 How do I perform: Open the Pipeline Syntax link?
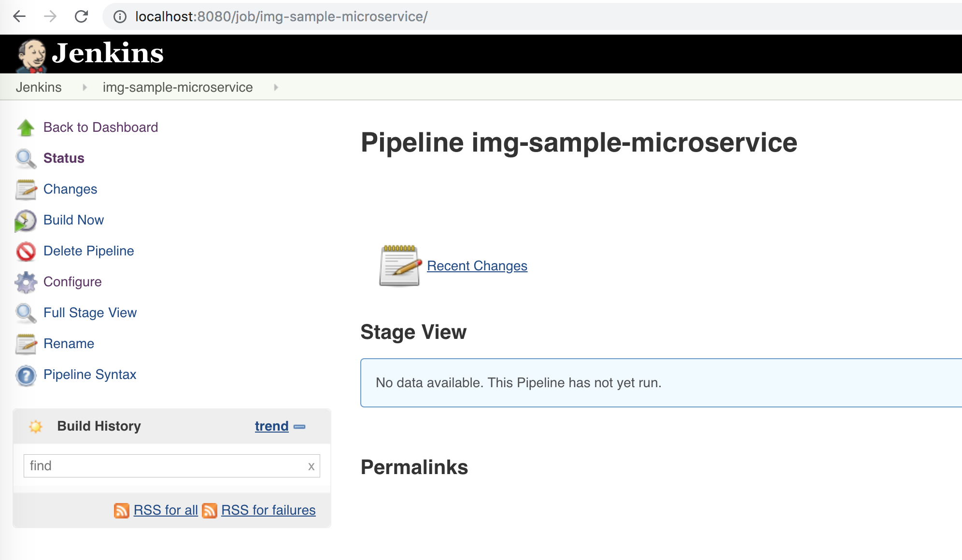pyautogui.click(x=90, y=375)
